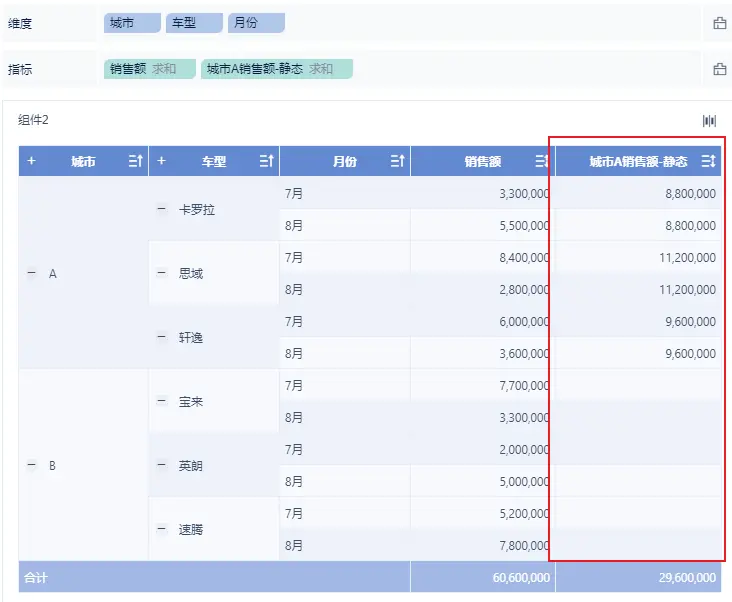The height and width of the screenshot is (602, 732).
Task: Sort by the 销售额 column icon
Action: [x=542, y=161]
